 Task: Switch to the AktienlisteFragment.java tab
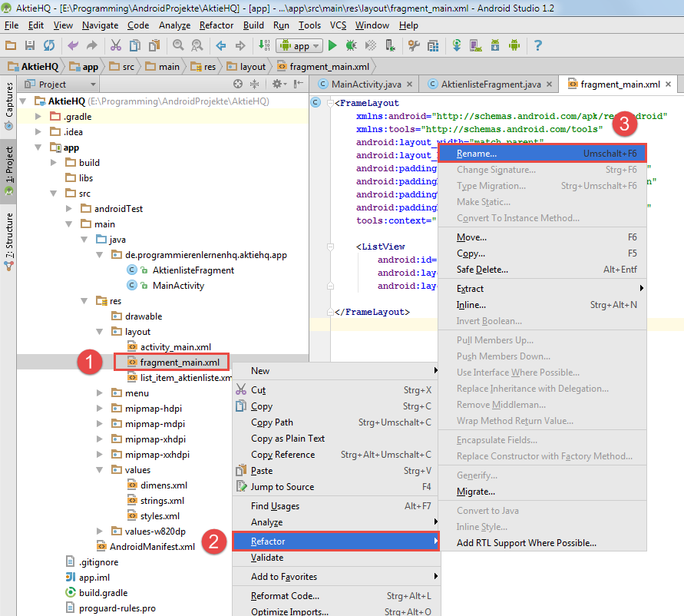pos(490,84)
